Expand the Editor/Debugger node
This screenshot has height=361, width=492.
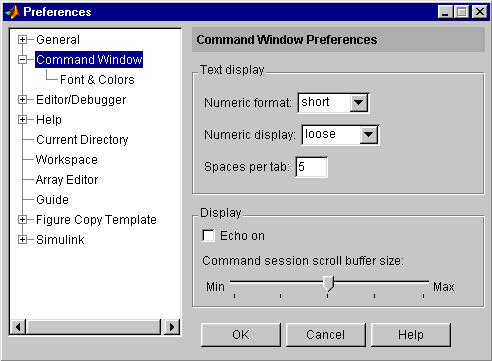pyautogui.click(x=22, y=100)
